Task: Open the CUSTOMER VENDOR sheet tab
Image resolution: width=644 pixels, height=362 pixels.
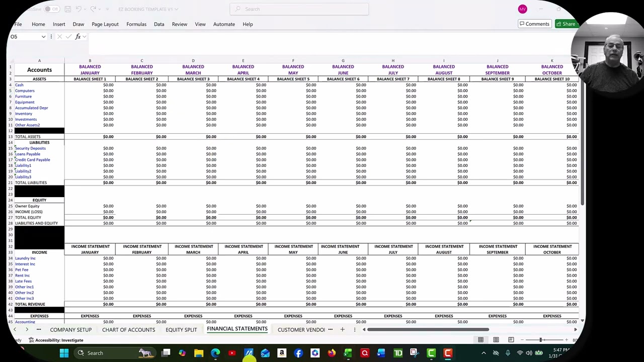Action: coord(301,330)
